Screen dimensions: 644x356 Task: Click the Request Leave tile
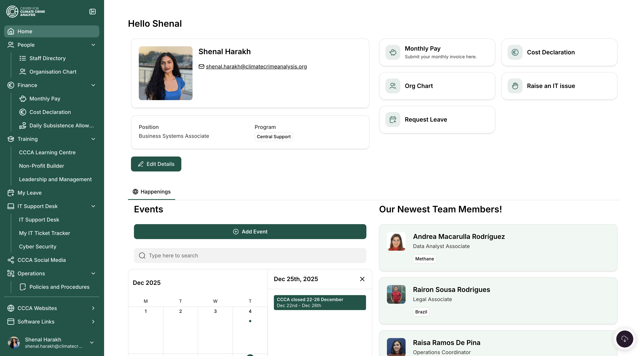click(x=437, y=119)
